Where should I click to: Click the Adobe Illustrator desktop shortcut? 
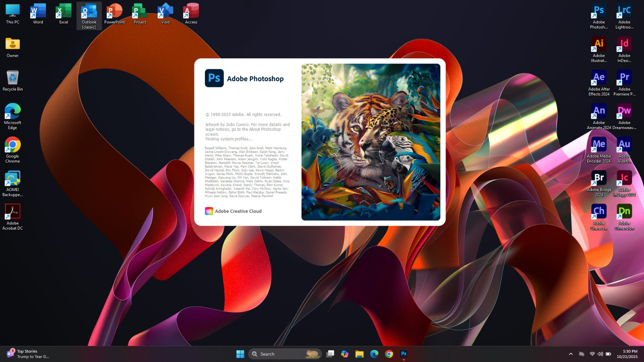coord(599,50)
